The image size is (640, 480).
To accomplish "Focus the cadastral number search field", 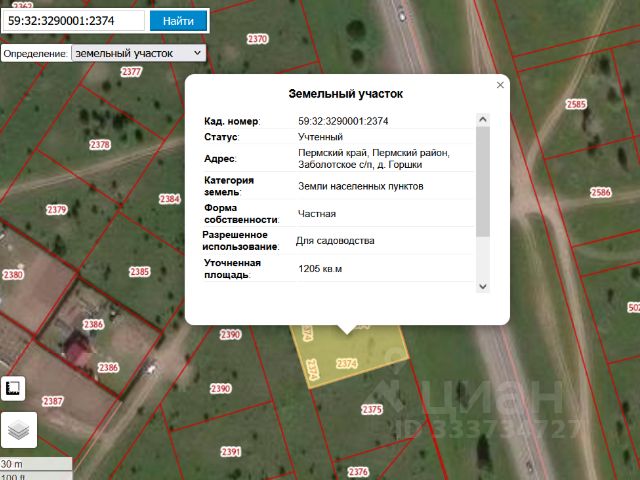I will [73, 21].
